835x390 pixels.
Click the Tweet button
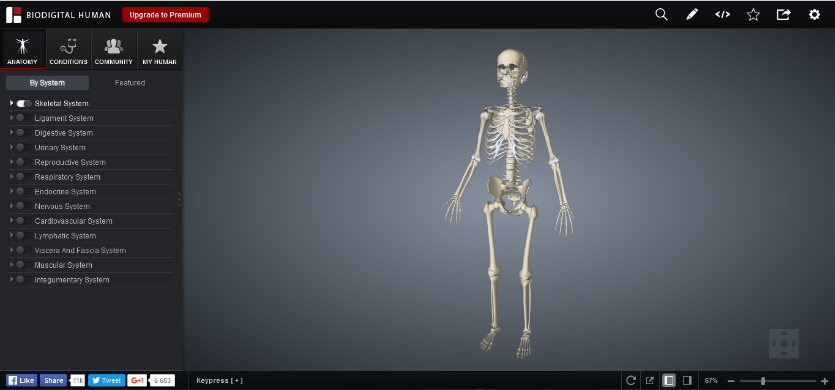(x=107, y=380)
